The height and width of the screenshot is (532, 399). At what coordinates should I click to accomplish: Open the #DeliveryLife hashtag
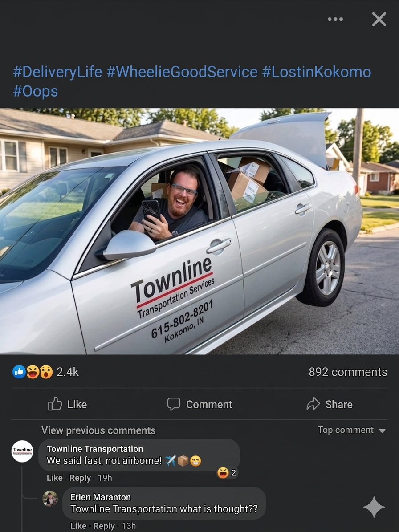tap(57, 72)
